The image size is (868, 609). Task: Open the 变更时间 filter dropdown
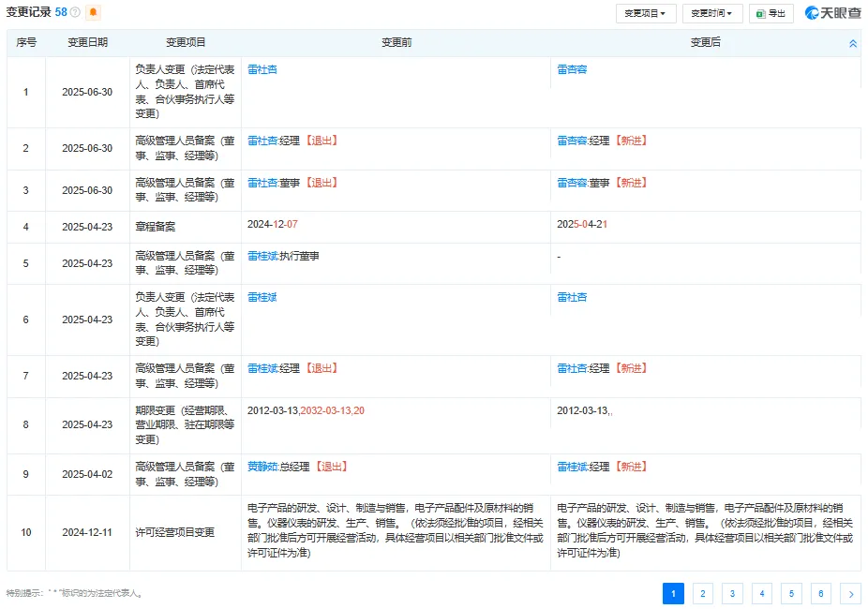tap(711, 13)
